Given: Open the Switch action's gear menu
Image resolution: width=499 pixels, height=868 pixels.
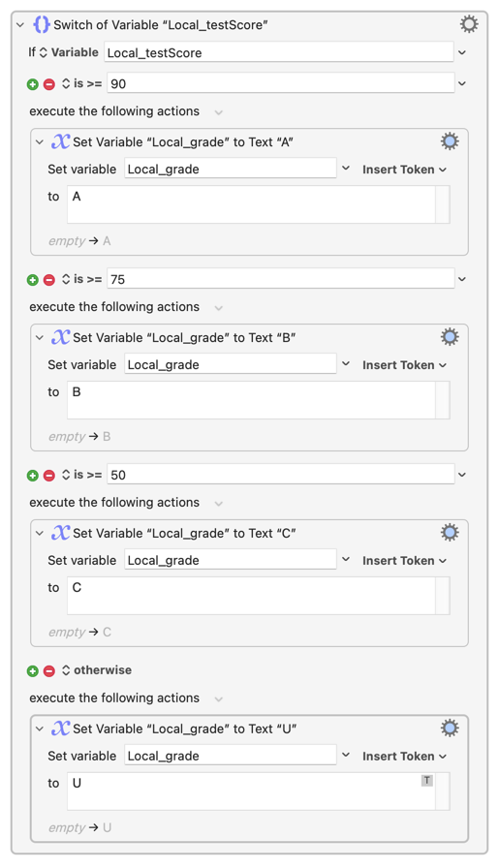Looking at the screenshot, I should pos(469,24).
